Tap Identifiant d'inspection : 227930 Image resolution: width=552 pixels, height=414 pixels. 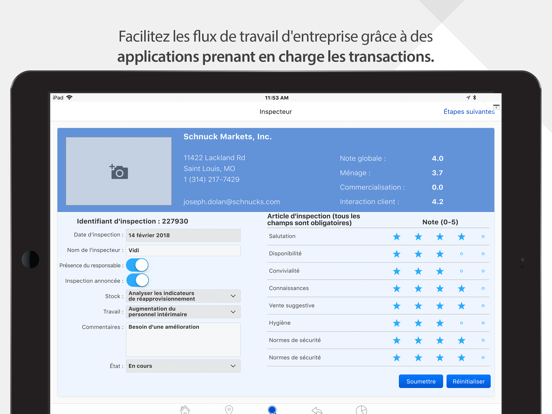click(x=132, y=221)
